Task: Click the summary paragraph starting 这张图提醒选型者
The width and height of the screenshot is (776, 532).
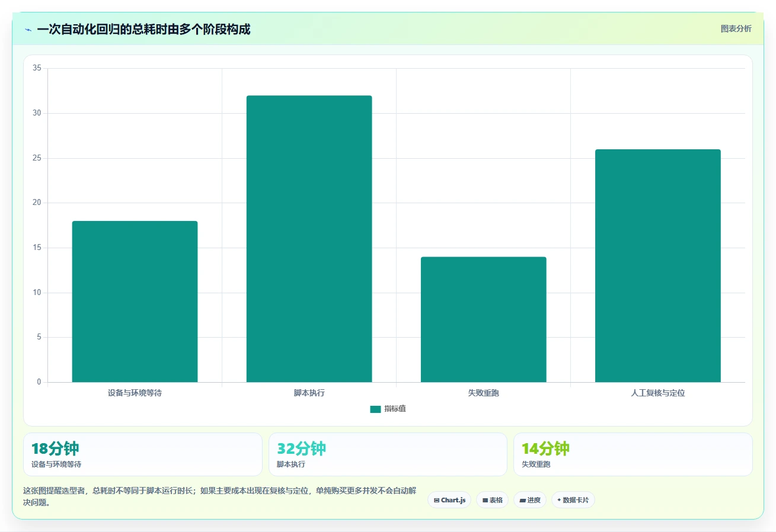Action: click(x=219, y=496)
